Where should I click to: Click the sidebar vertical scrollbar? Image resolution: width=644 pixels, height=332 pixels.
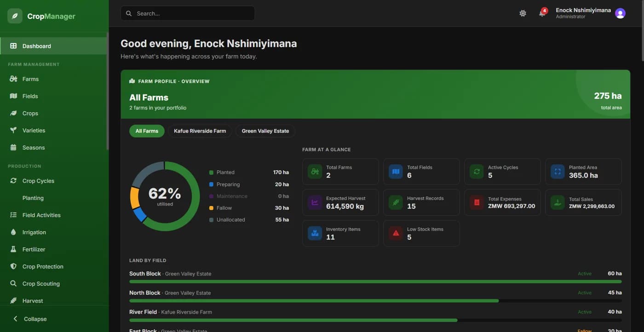[108, 91]
